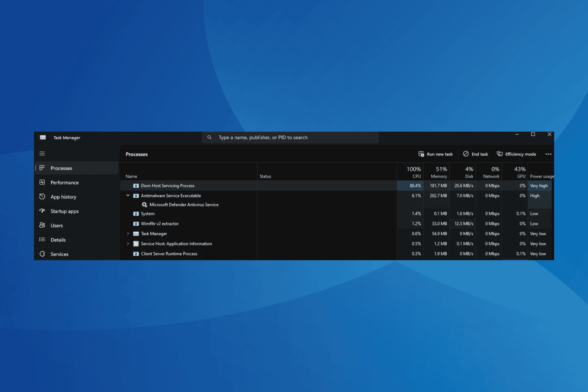Open the hamburger navigation menu icon

pos(42,154)
